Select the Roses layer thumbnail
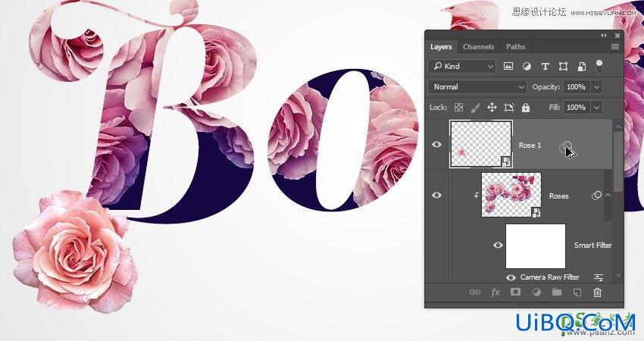Viewport: 644px width, 341px height. tap(511, 195)
